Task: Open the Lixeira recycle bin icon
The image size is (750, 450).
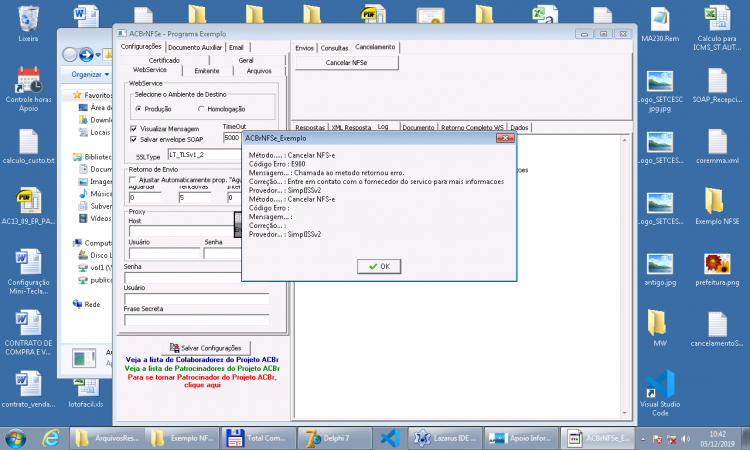Action: coord(28,22)
